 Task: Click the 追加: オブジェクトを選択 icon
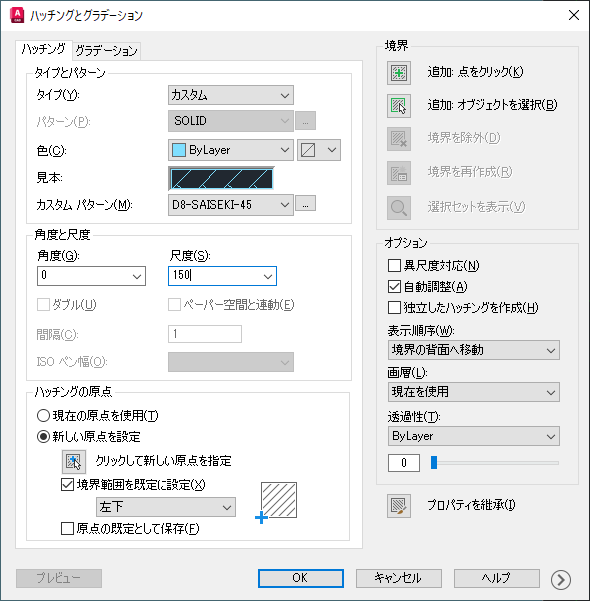pyautogui.click(x=399, y=106)
